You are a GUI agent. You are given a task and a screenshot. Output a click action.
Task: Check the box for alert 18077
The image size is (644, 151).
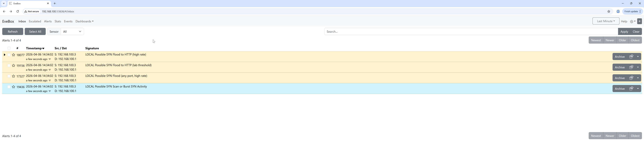(9, 55)
